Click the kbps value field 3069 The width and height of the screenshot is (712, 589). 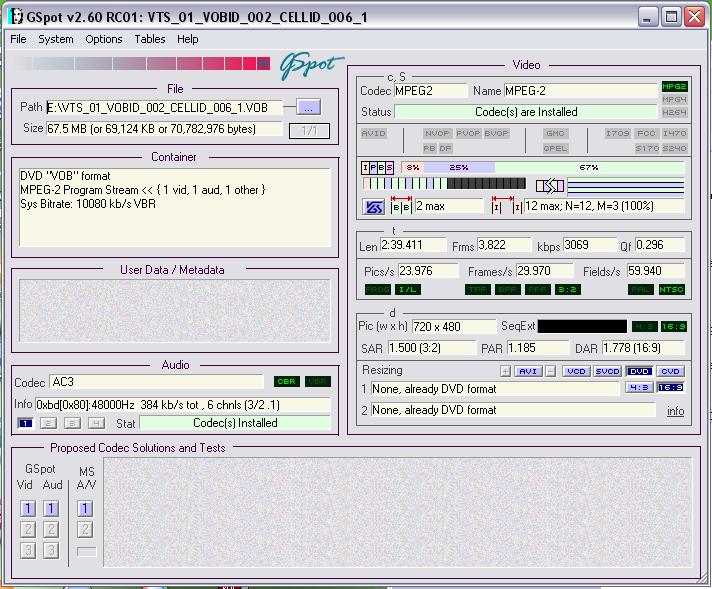[x=590, y=245]
